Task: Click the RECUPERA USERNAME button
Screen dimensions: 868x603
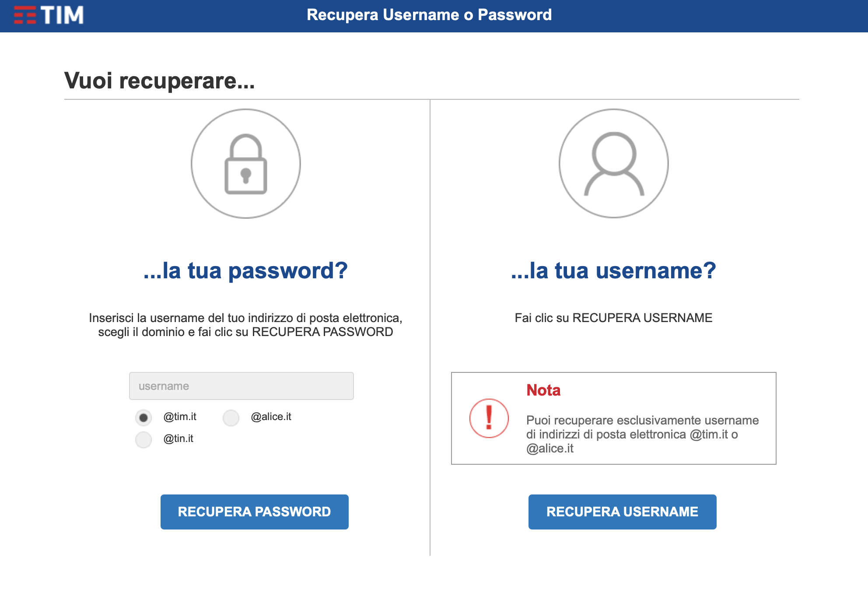Action: (x=623, y=512)
